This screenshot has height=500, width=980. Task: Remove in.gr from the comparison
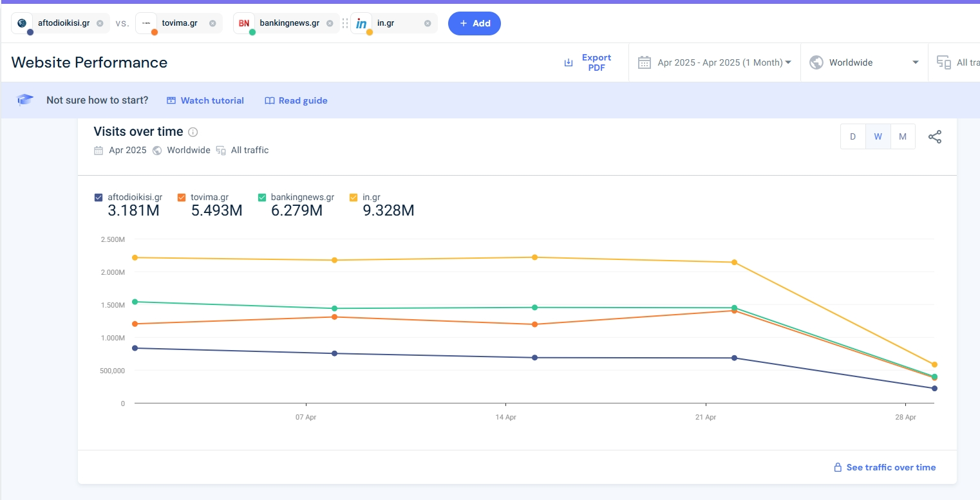click(x=428, y=23)
